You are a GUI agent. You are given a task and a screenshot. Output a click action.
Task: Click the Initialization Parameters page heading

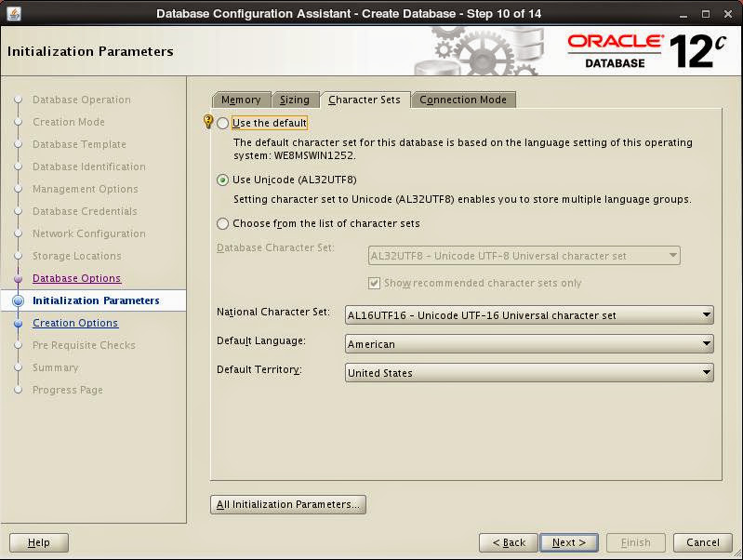90,51
